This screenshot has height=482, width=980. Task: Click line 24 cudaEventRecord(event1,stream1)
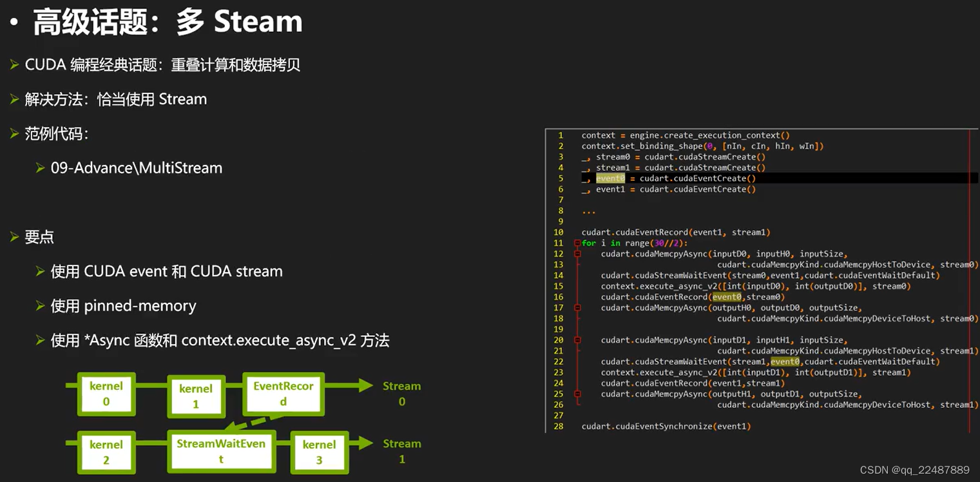[x=693, y=383]
